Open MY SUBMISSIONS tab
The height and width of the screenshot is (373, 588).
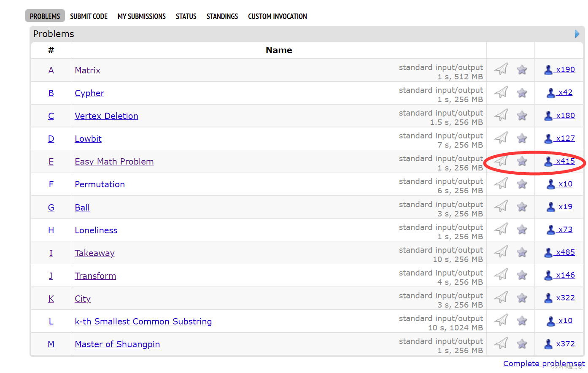click(x=142, y=16)
